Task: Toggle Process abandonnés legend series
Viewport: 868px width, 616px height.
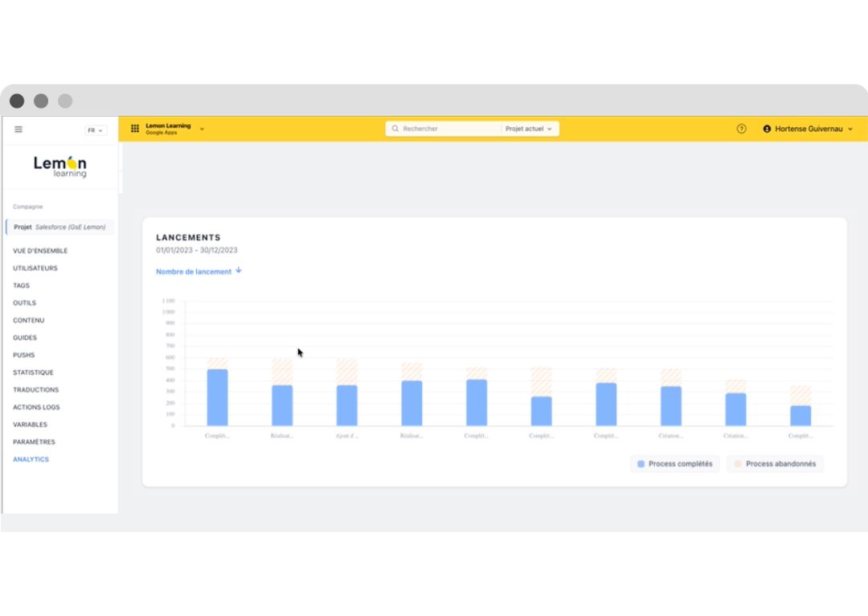Action: 775,464
